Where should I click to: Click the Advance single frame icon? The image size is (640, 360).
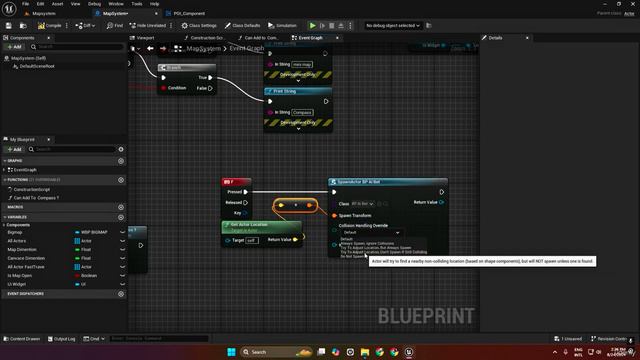pos(322,25)
